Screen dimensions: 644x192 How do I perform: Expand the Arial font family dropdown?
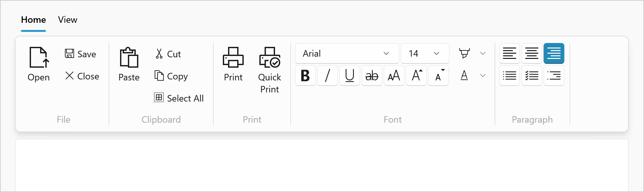(386, 54)
